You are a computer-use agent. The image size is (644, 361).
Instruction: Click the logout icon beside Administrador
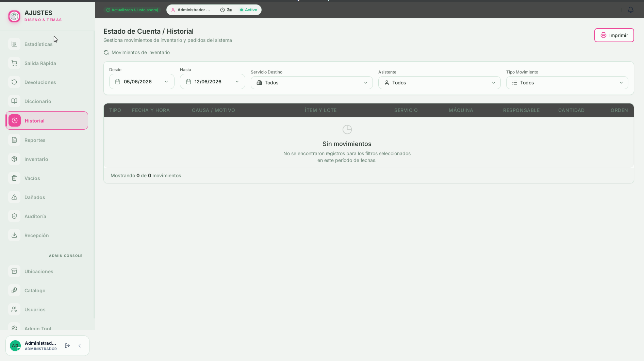[67, 346]
